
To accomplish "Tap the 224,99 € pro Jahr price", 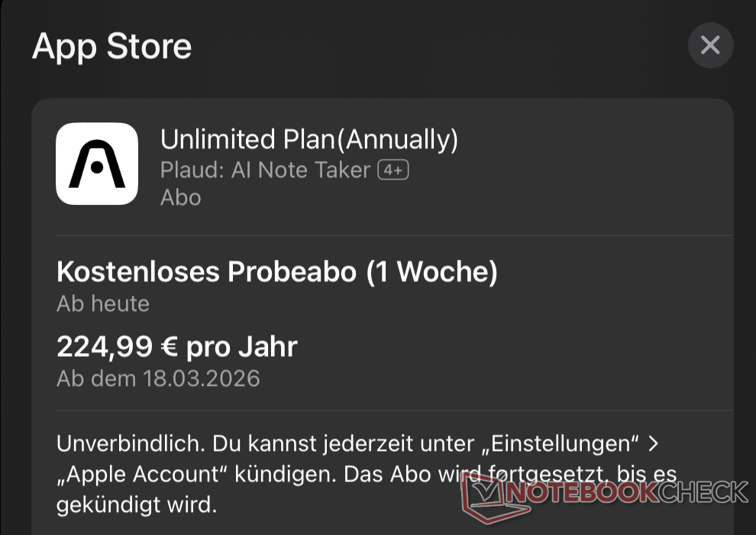I will tap(177, 347).
